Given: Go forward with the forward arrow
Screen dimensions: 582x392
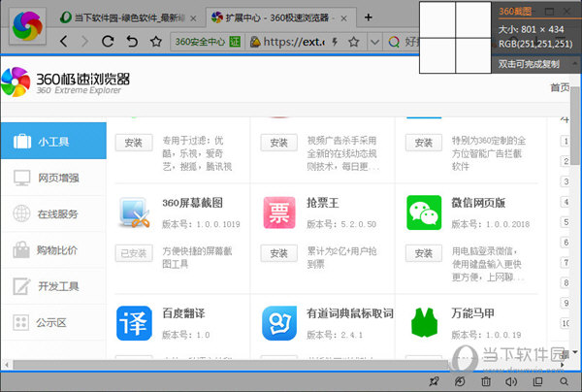Looking at the screenshot, I should click(x=85, y=41).
